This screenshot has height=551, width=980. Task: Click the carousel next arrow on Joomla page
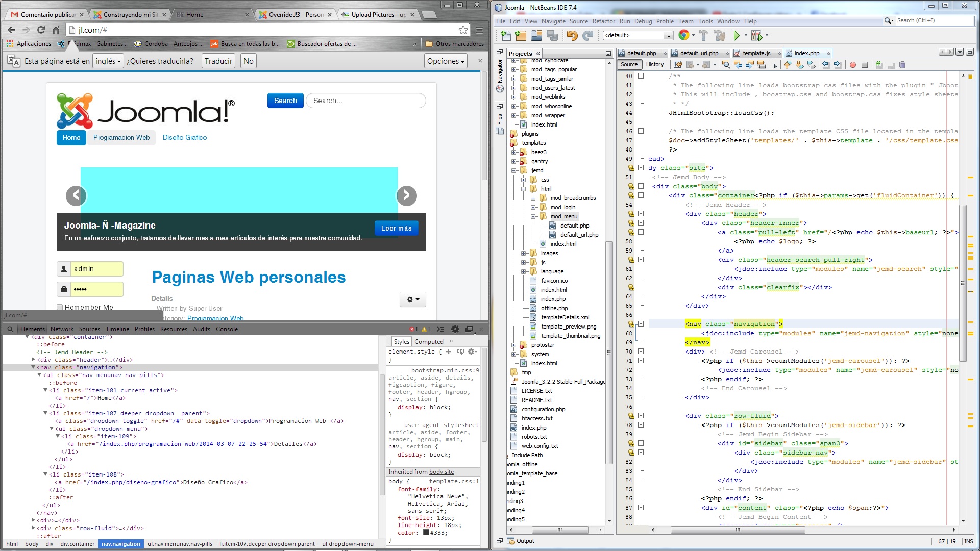pos(407,195)
